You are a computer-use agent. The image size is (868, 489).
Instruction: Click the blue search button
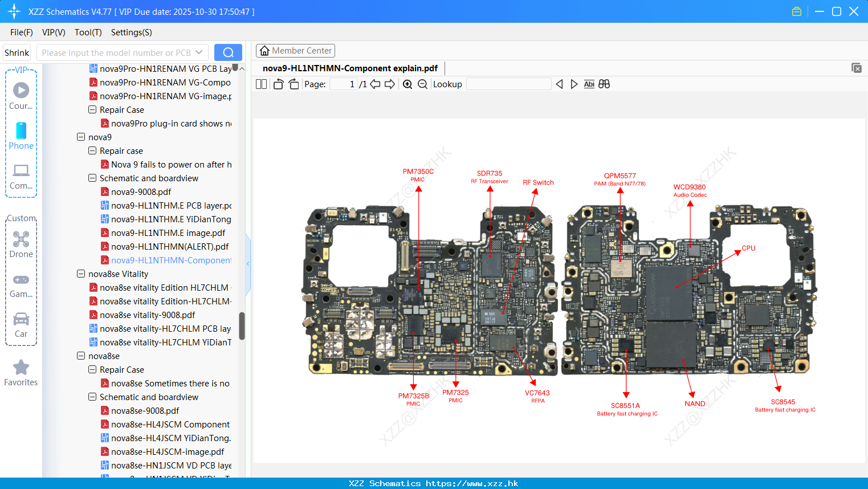pyautogui.click(x=228, y=52)
